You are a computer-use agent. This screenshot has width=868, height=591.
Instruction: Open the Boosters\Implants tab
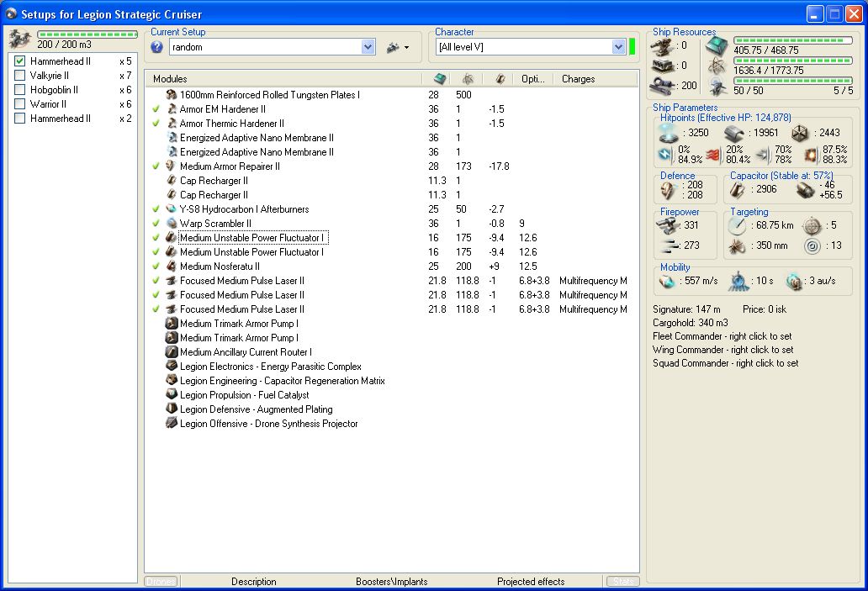tap(391, 582)
